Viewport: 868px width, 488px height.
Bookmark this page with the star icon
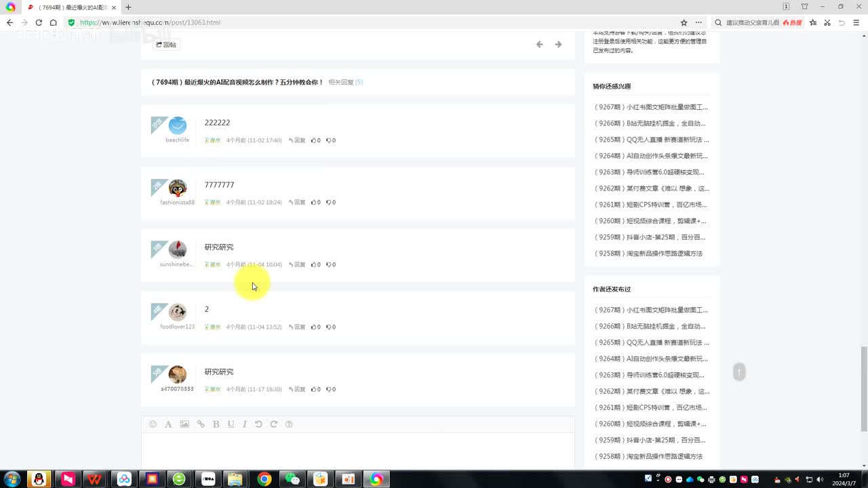684,22
